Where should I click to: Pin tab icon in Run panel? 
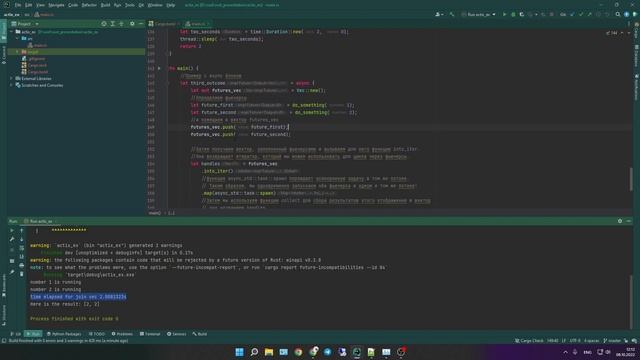[12, 272]
